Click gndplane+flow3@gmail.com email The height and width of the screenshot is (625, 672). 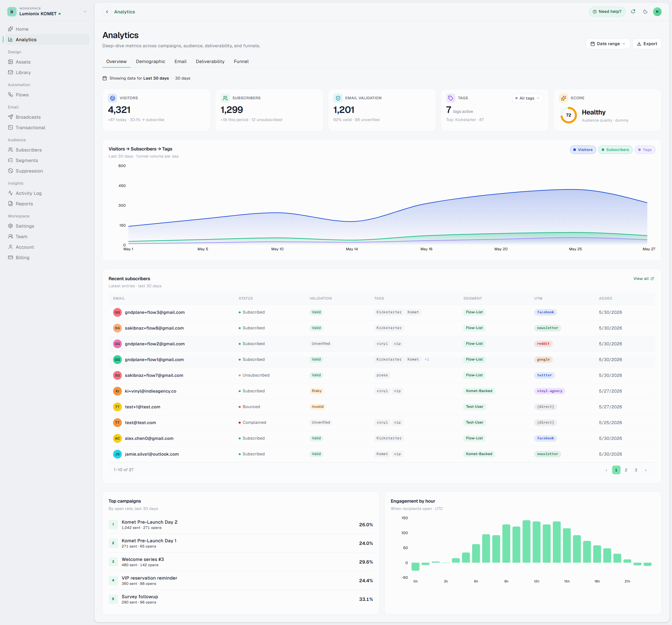(155, 312)
